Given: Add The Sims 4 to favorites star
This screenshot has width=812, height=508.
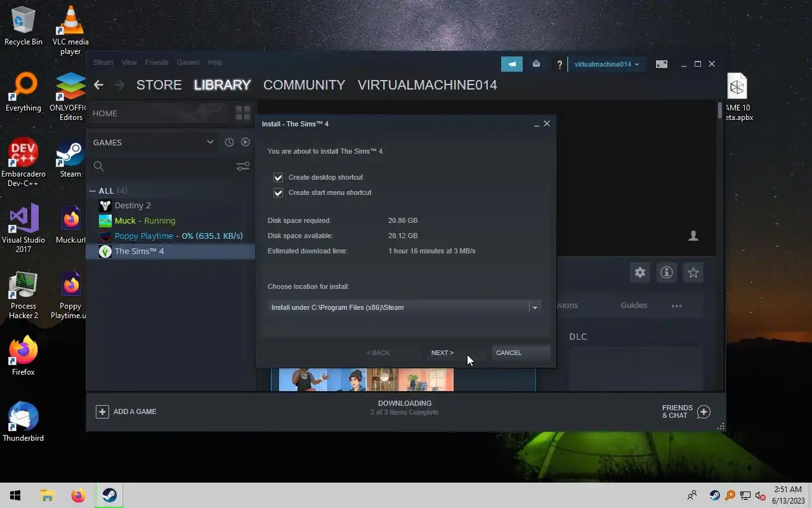Looking at the screenshot, I should [693, 272].
